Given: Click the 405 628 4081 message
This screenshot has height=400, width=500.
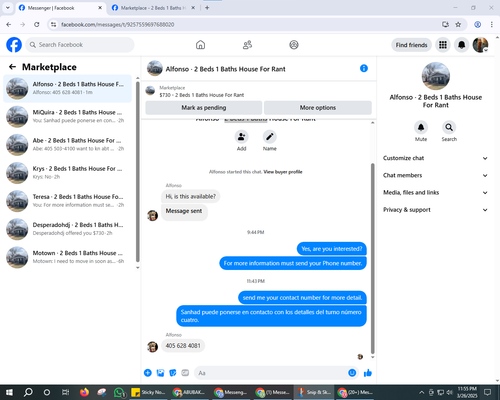Looking at the screenshot, I should pos(183,346).
